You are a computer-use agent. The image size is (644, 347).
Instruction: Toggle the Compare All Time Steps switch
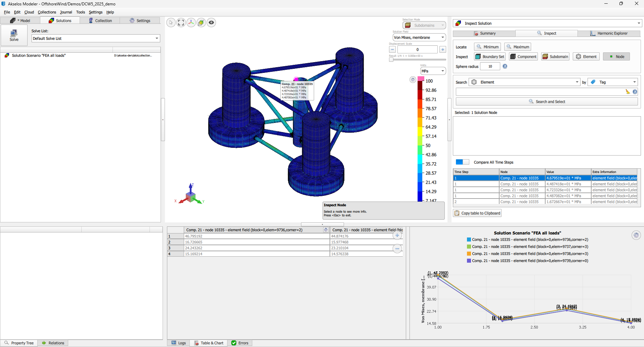(463, 162)
